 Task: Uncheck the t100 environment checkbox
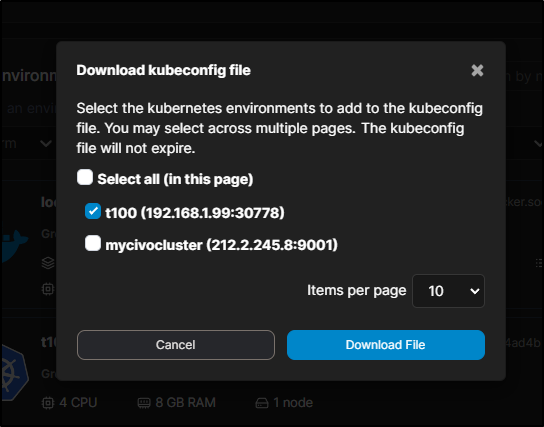tap(93, 211)
